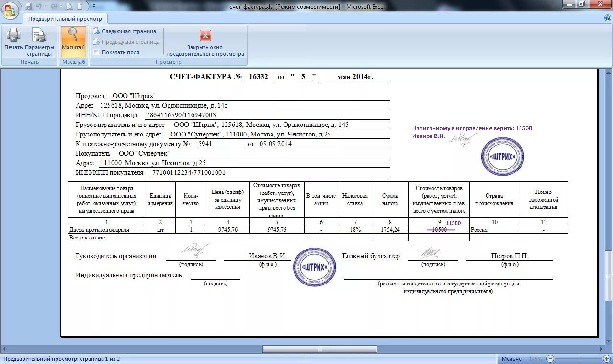613x364 pixels.
Task: Click the ИНН/КПП value 7864116590/116947003
Action: (181, 115)
